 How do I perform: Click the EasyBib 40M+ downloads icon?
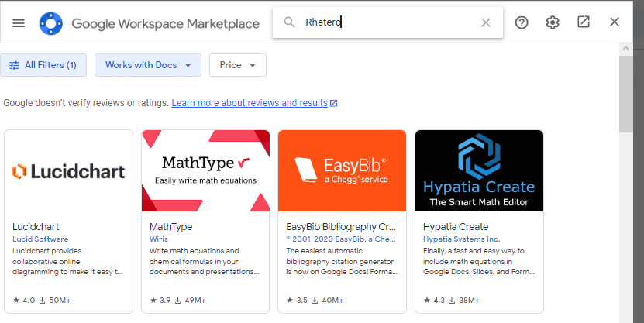[x=315, y=301]
